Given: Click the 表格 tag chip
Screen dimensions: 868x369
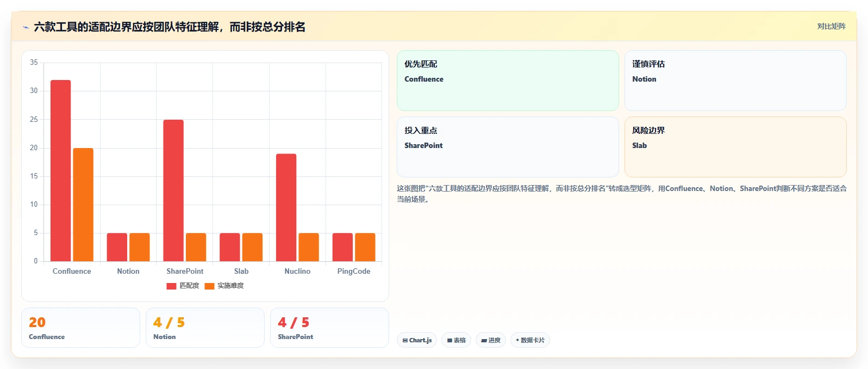Looking at the screenshot, I should (456, 340).
